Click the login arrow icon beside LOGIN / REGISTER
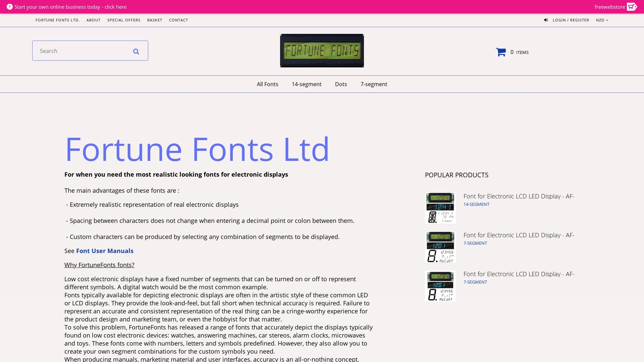 coord(546,20)
